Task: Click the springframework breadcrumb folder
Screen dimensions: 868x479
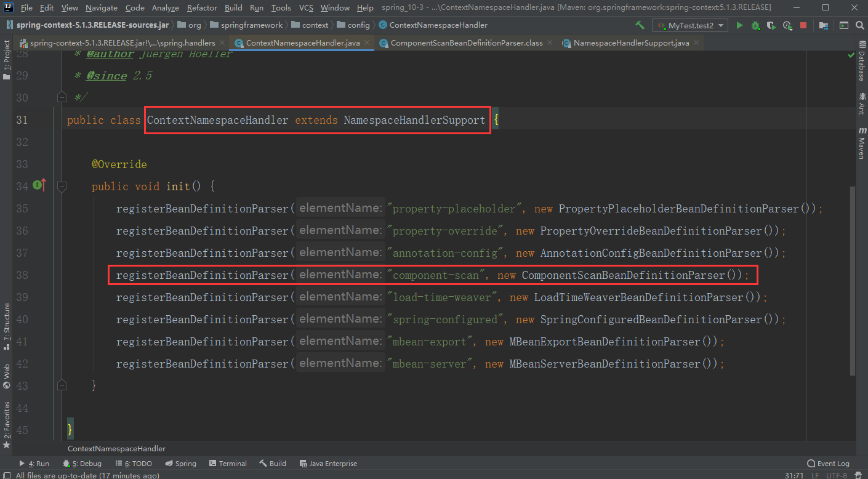Action: click(246, 25)
